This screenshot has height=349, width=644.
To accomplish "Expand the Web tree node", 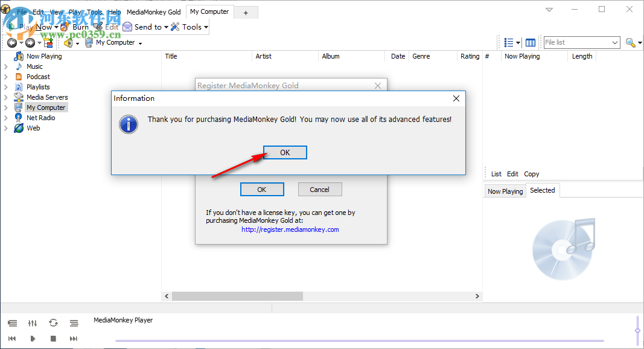I will 6,128.
